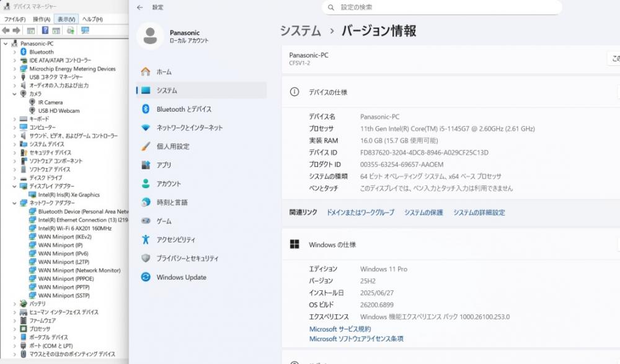The image size is (620, 364).
Task: Select the IR Camera device
Action: pos(50,102)
